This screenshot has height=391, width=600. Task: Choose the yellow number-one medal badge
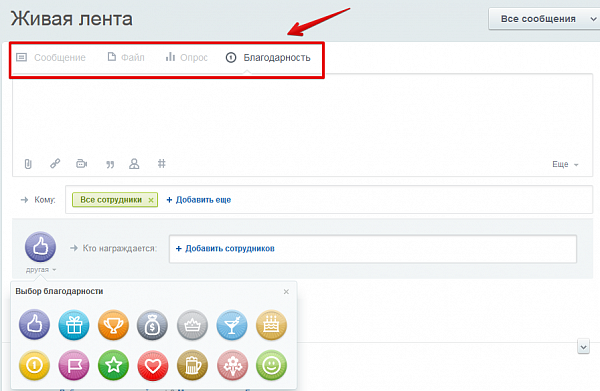click(x=34, y=365)
